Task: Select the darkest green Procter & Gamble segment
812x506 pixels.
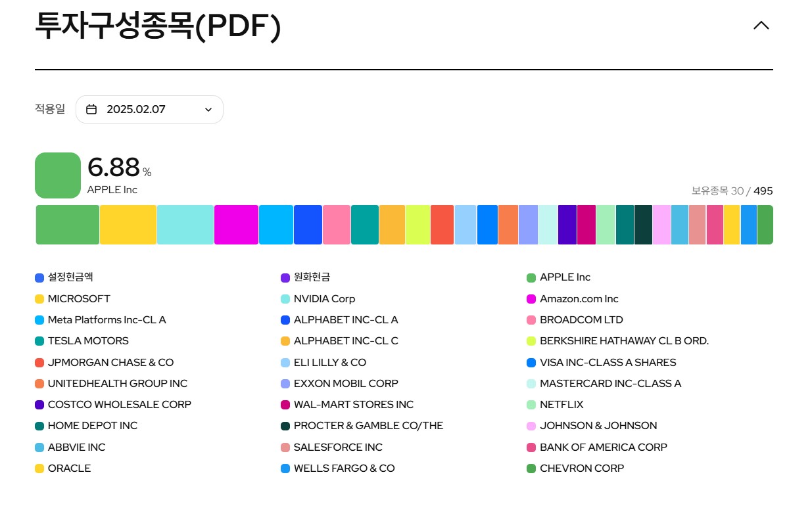Action: coord(643,225)
